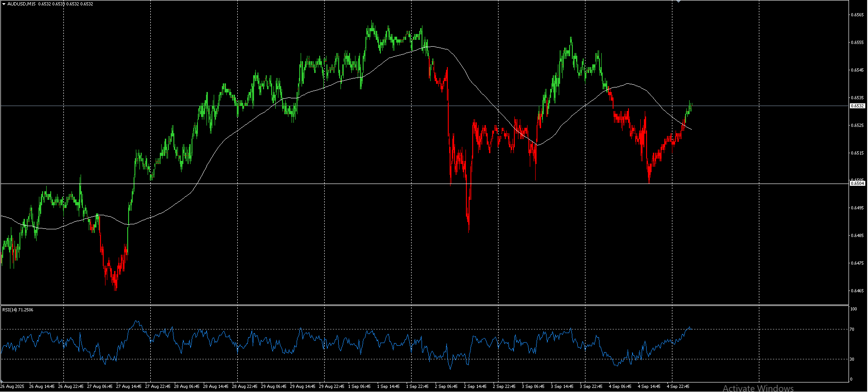
Task: Click the 0.6465 price scale label
Action: (x=857, y=291)
